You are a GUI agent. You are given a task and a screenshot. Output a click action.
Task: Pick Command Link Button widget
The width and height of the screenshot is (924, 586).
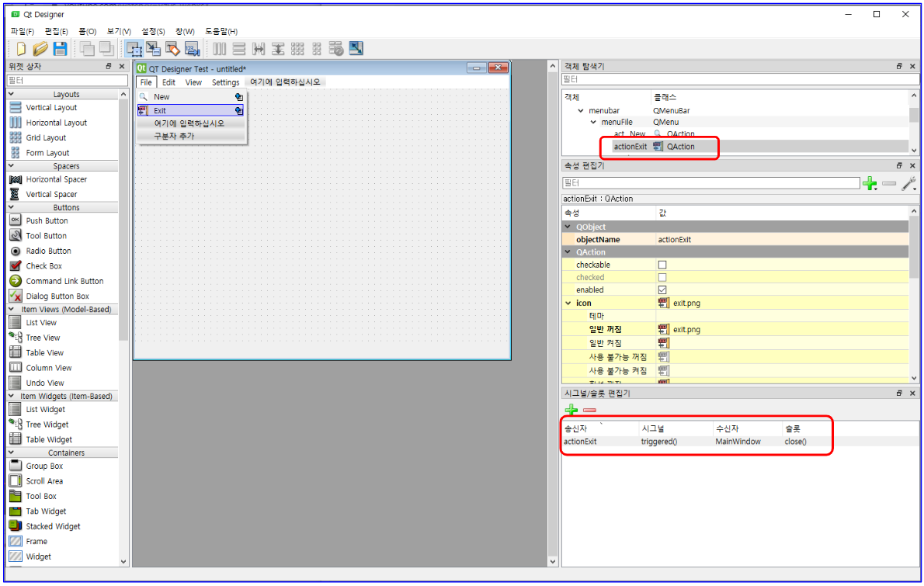click(x=64, y=281)
